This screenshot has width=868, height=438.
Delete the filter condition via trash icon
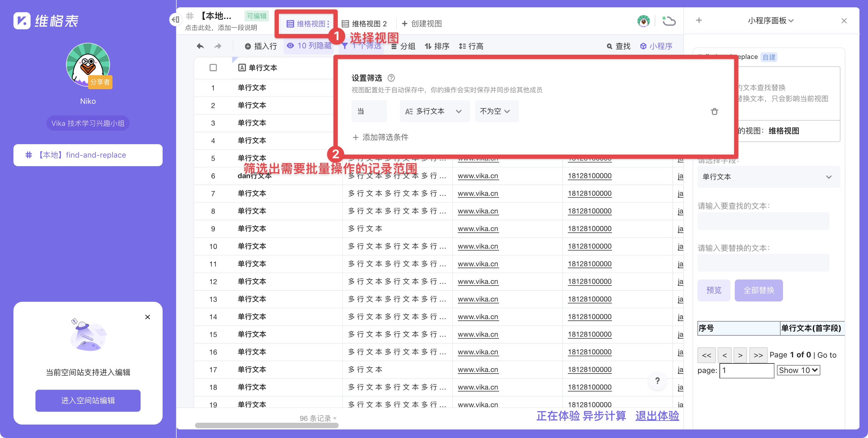click(715, 111)
